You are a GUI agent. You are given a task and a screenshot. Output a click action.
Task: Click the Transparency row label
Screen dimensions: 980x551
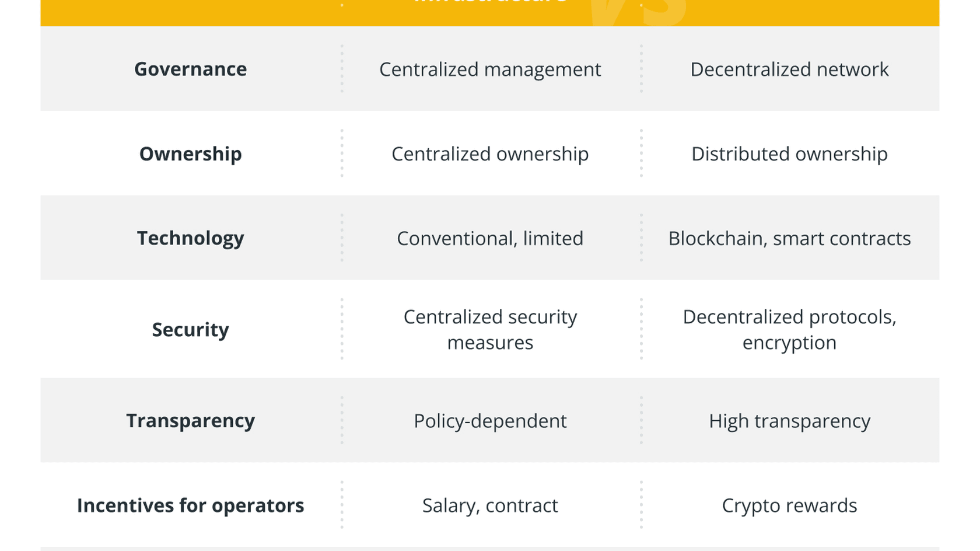[190, 421]
